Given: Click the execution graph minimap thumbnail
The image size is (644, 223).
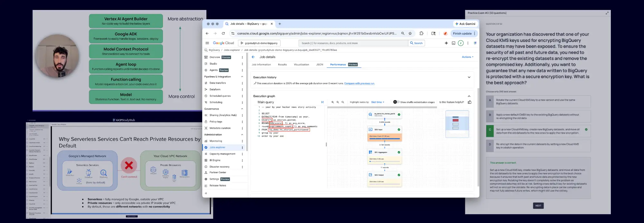Looking at the screenshot, I should (457, 124).
